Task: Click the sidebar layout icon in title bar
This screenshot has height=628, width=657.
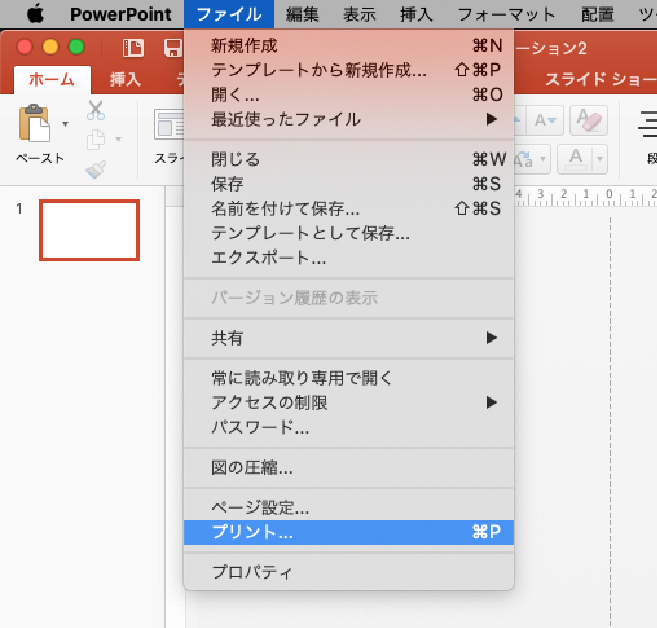Action: coord(134,47)
